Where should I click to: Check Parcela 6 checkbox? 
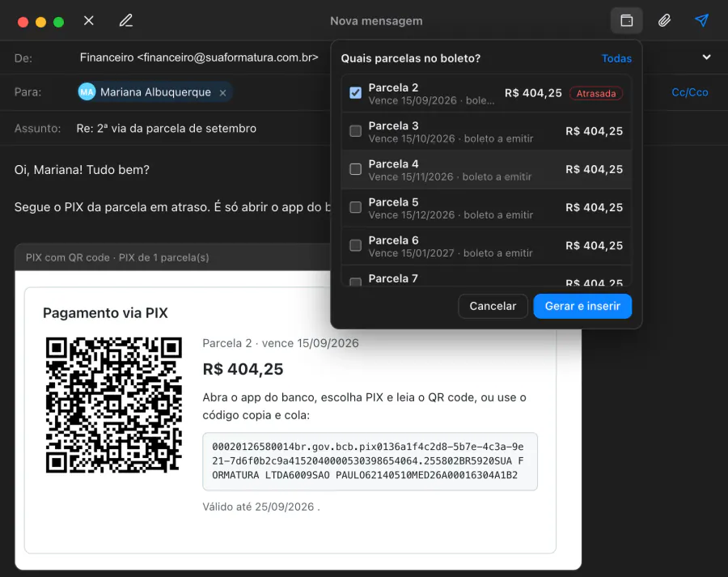point(356,245)
